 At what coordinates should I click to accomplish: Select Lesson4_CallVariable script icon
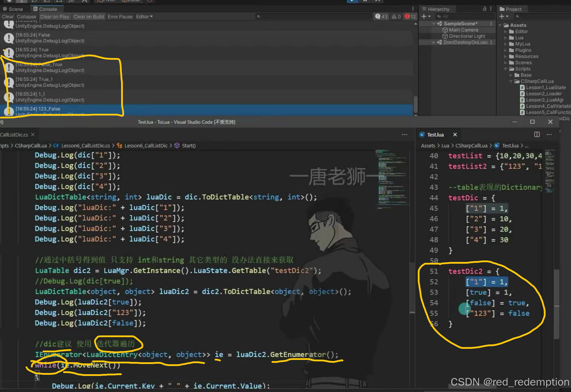tap(523, 106)
